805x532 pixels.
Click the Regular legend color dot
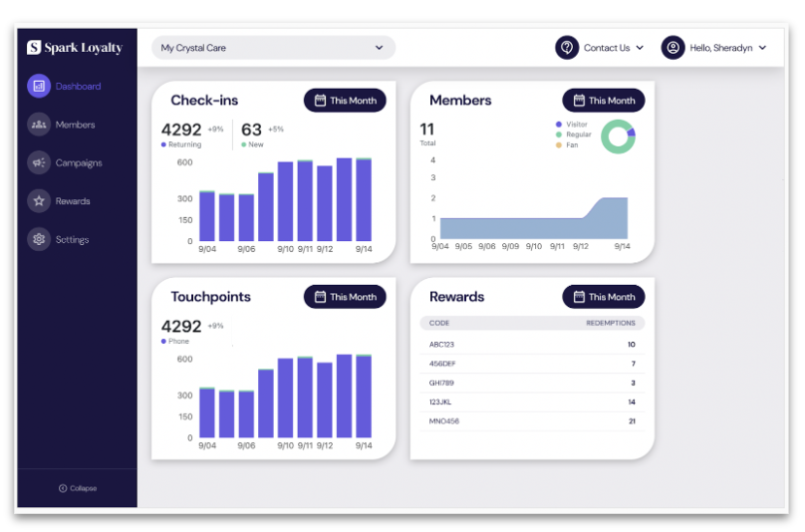coord(559,134)
